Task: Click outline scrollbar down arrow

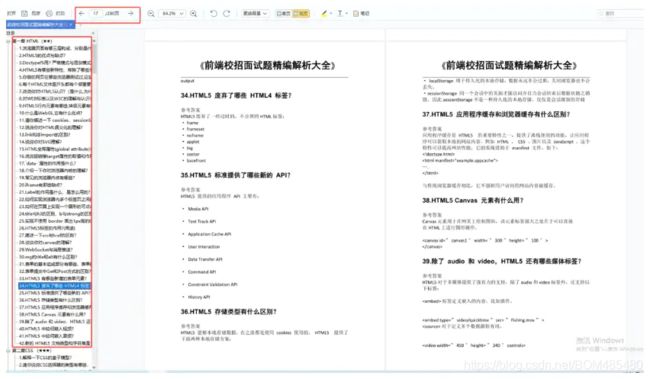Action: point(94,367)
